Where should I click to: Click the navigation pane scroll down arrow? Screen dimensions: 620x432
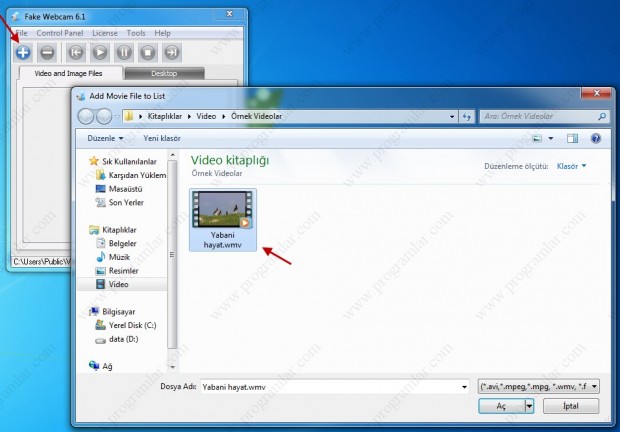172,367
